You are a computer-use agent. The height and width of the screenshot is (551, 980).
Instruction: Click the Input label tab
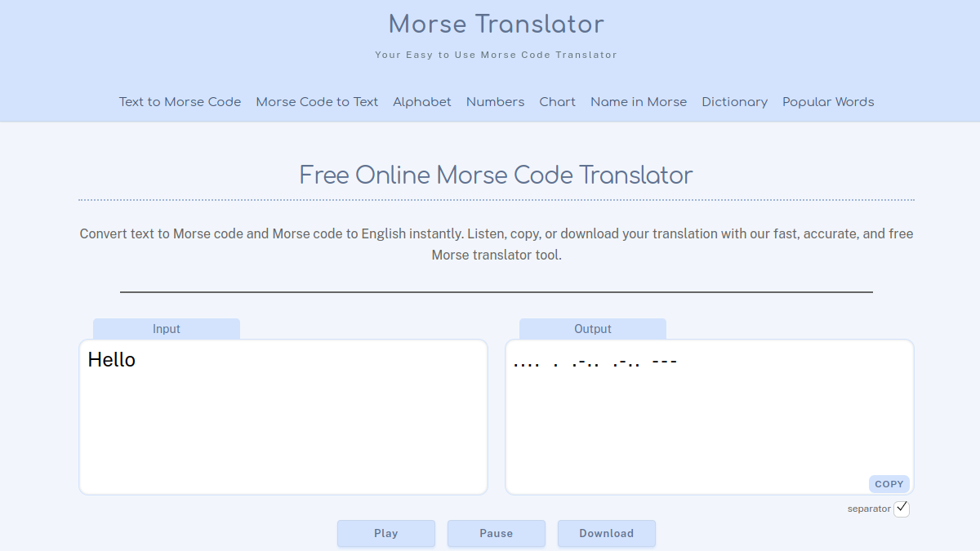pos(167,329)
